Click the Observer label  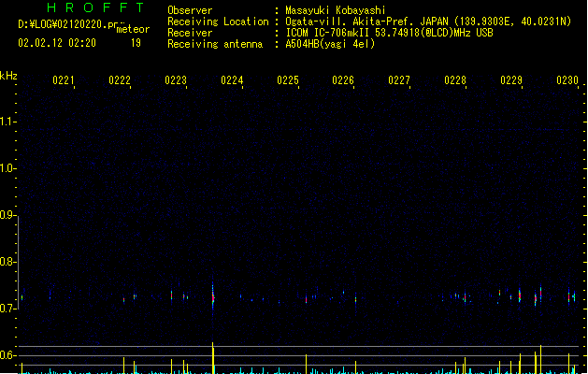coord(190,10)
